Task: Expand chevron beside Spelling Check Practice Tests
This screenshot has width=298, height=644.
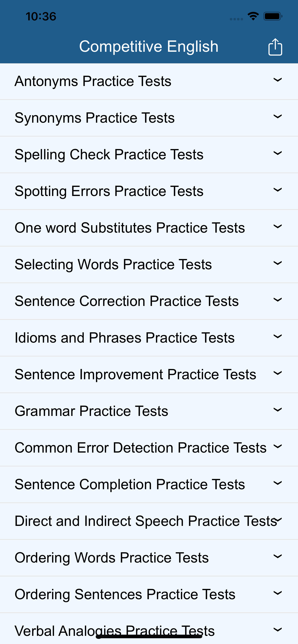Action: pos(277,153)
